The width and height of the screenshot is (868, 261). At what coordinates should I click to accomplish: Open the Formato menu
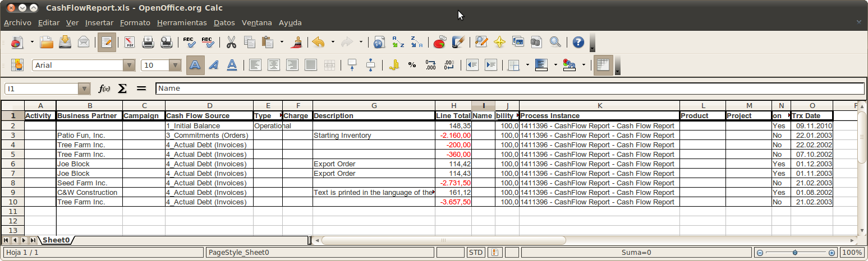pyautogui.click(x=135, y=23)
